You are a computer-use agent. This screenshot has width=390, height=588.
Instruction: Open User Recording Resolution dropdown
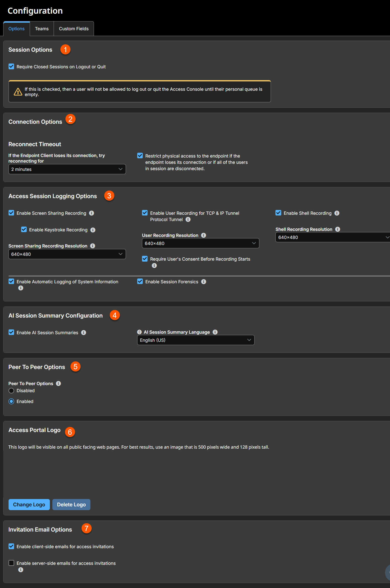[x=200, y=243]
